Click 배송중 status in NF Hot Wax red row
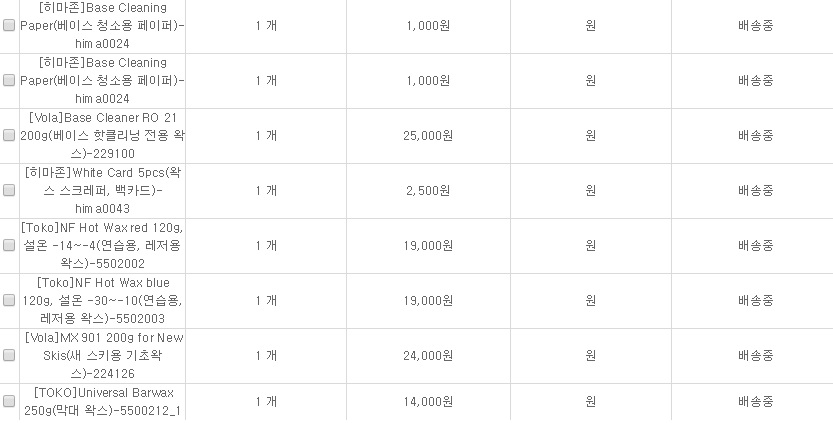 [x=755, y=246]
